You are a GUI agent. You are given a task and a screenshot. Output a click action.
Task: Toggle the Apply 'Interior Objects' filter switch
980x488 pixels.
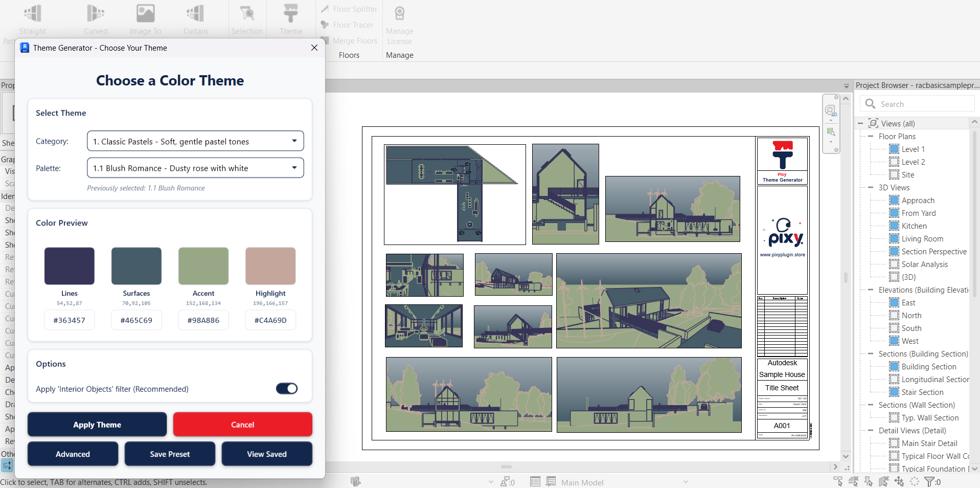tap(286, 388)
